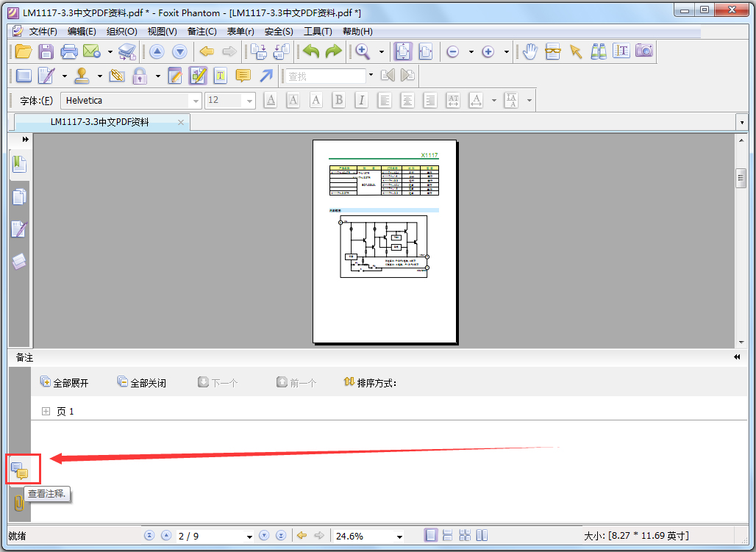Toggle right text alignment
756x552 pixels.
click(x=430, y=100)
